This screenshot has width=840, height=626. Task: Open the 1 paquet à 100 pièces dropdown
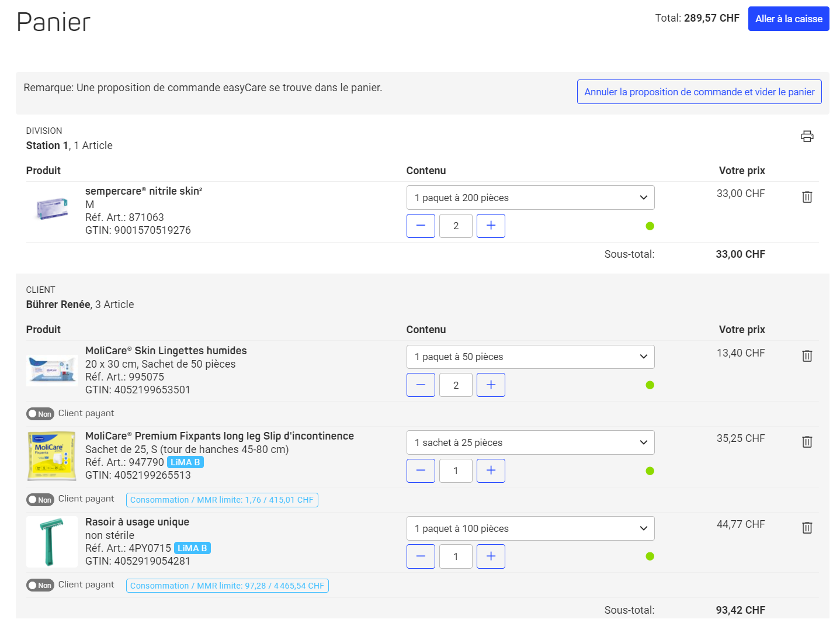530,528
